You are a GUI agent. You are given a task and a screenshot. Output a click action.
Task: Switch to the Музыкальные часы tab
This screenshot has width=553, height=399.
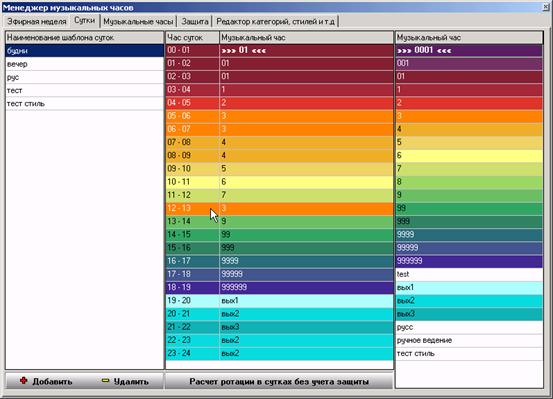(138, 22)
